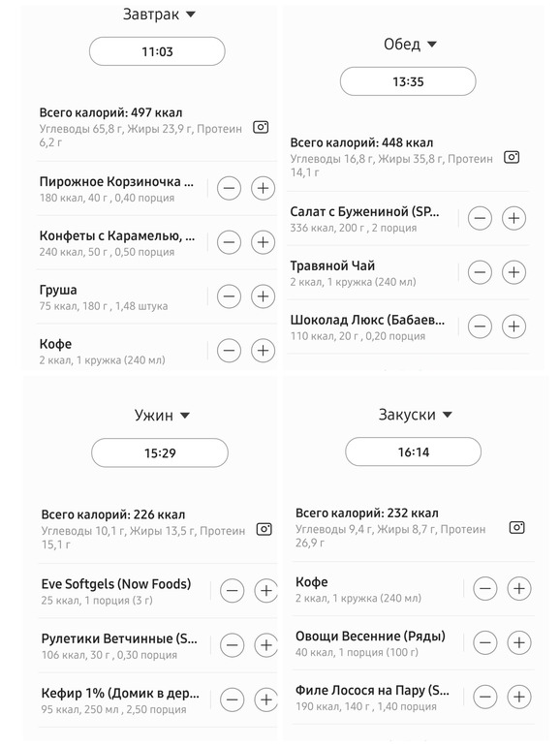
Task: Tap camera icon in Закуски calorie summary
Action: click(x=516, y=527)
